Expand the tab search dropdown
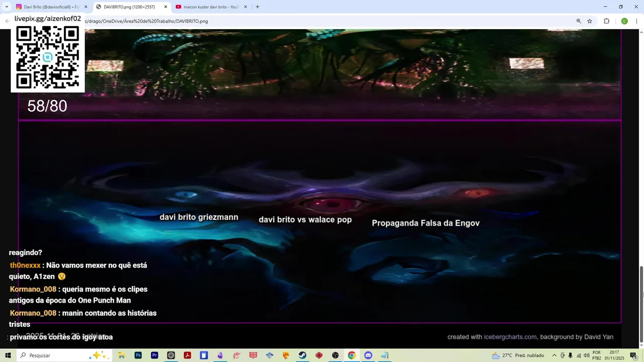The width and height of the screenshot is (644, 362). coord(7,7)
